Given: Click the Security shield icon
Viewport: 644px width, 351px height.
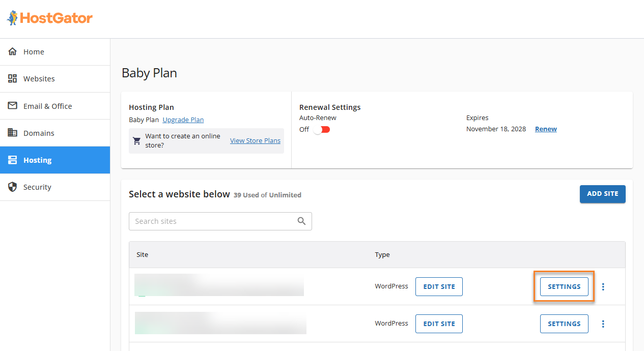Looking at the screenshot, I should tap(13, 187).
